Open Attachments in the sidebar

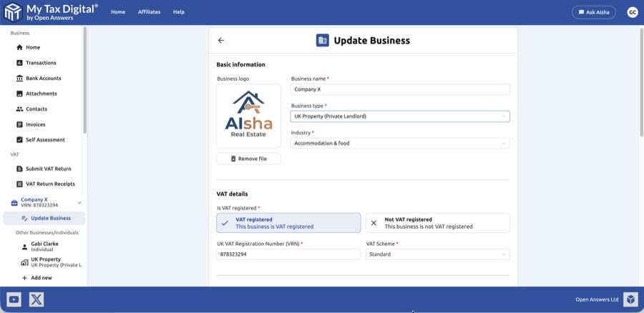click(x=41, y=94)
